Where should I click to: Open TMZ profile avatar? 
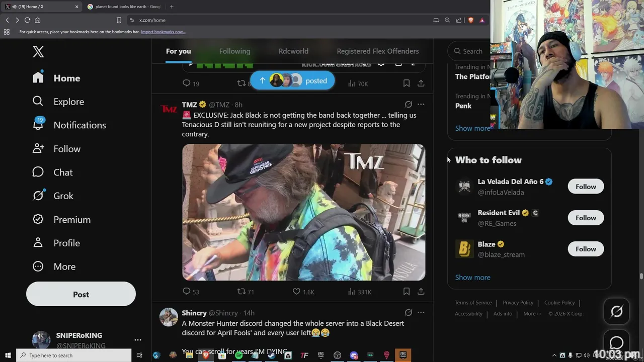coord(169,109)
